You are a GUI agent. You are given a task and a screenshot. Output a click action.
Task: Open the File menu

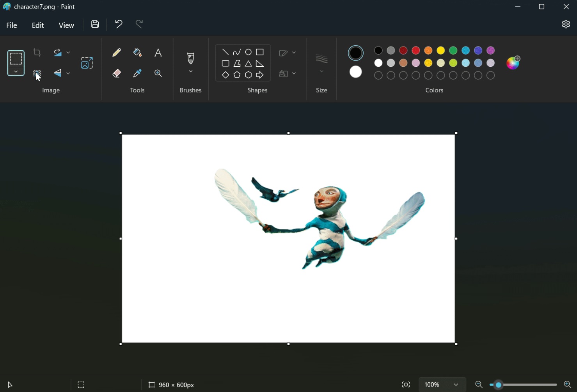[x=11, y=25]
